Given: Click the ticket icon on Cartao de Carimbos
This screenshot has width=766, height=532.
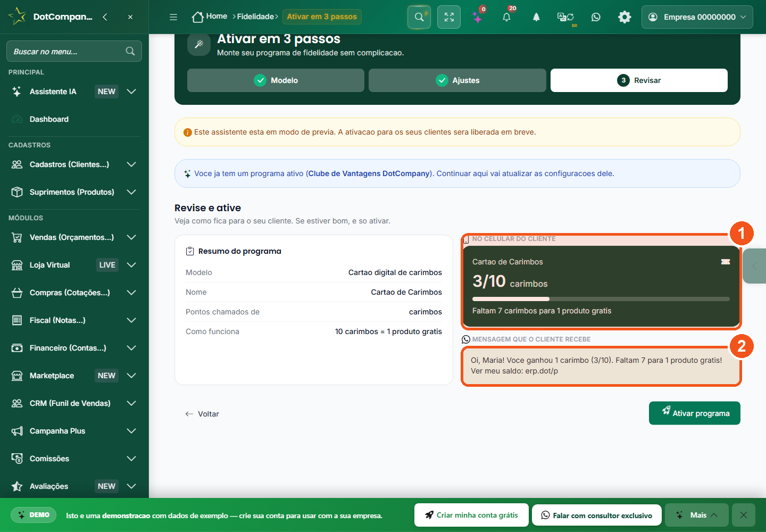Looking at the screenshot, I should (x=726, y=262).
